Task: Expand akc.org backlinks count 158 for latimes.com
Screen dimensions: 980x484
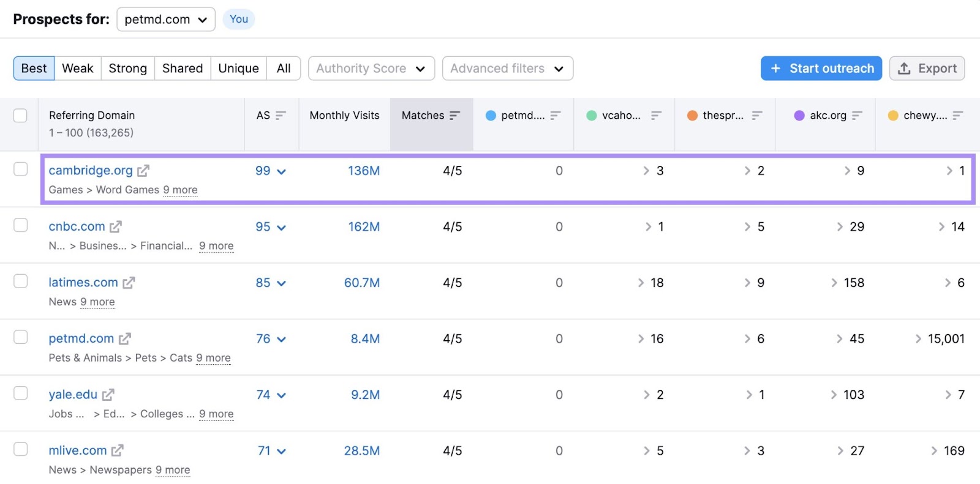Action: (848, 283)
